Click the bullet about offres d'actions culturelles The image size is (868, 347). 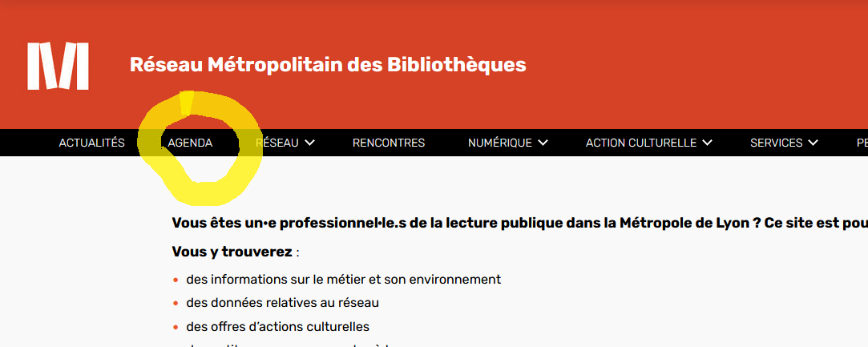(277, 326)
